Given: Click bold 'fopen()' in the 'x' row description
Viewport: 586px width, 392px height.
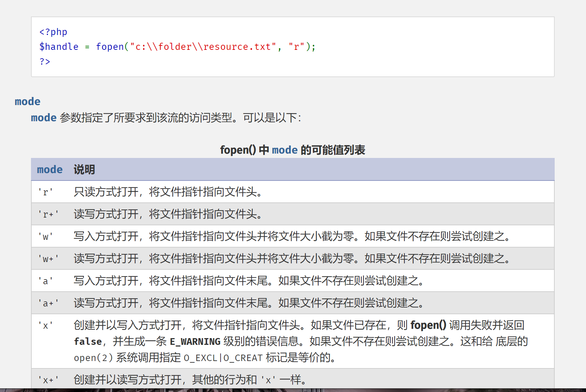Looking at the screenshot, I should 428,325.
